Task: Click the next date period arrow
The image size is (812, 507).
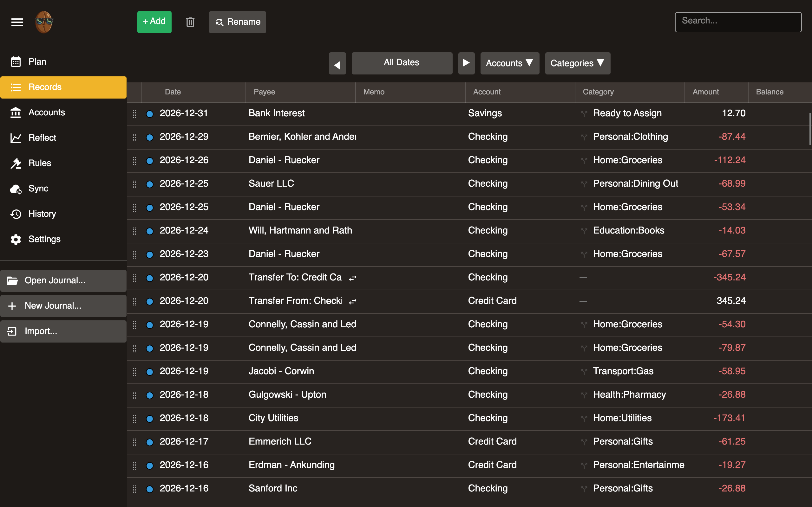Action: pyautogui.click(x=466, y=63)
